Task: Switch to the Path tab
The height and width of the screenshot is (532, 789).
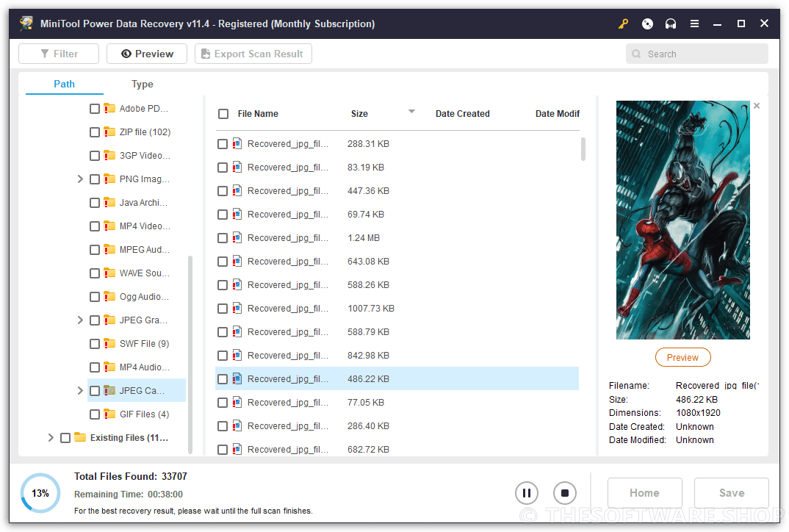Action: [65, 84]
